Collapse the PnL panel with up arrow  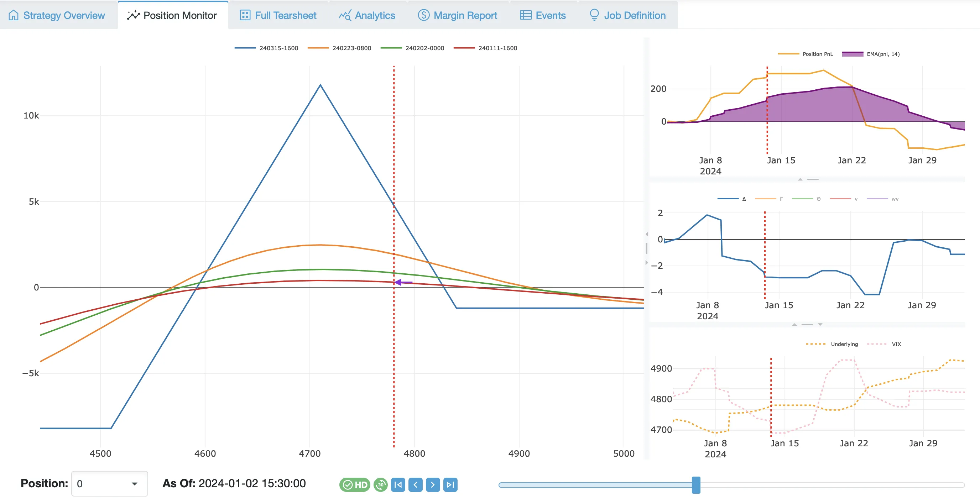click(x=800, y=179)
